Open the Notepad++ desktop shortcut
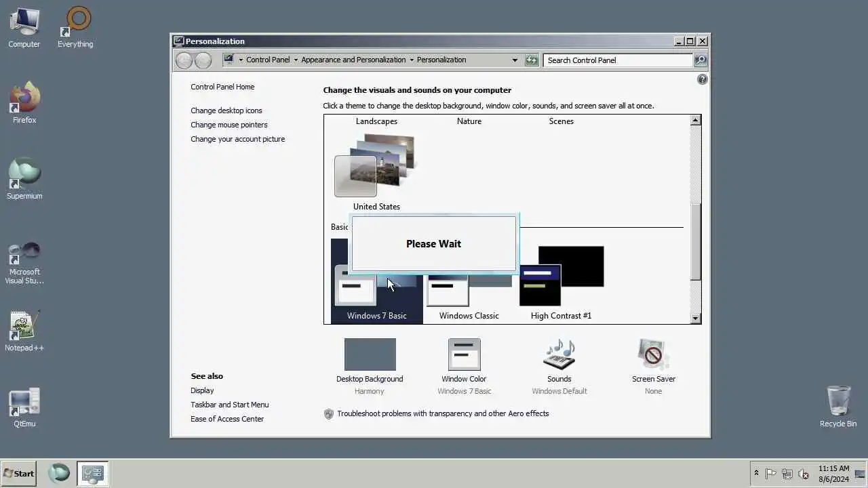The height and width of the screenshot is (488, 868). coord(24,331)
